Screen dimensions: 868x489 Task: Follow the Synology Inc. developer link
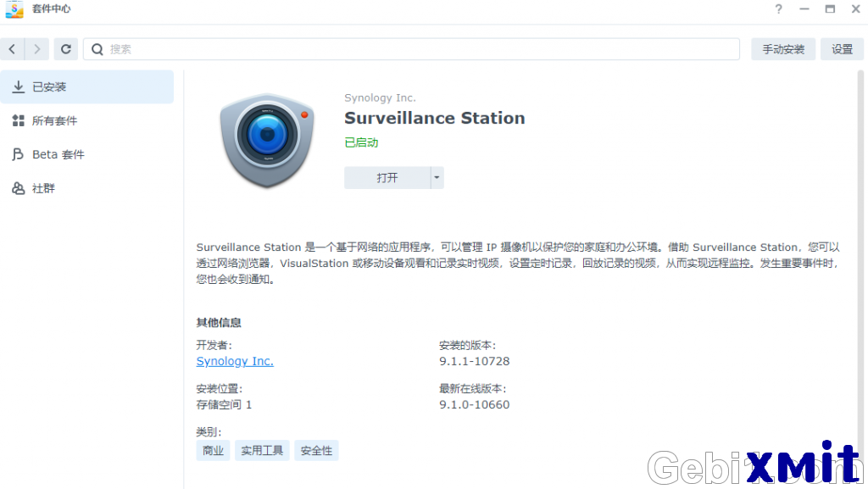click(x=235, y=361)
